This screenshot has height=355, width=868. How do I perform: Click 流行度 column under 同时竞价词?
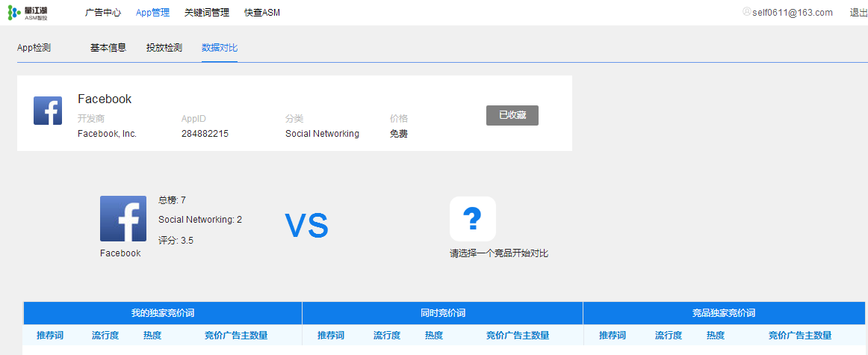coord(386,335)
